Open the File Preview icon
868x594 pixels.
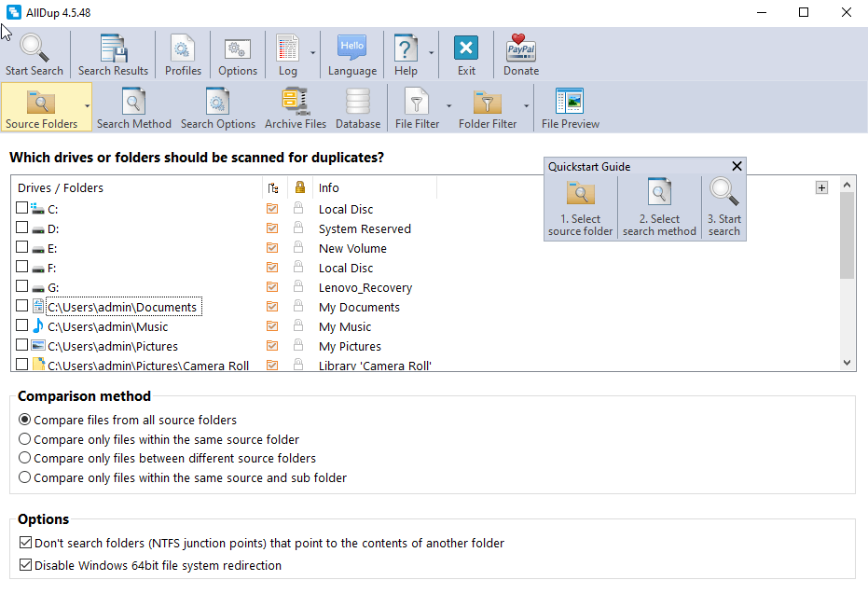coord(569,100)
